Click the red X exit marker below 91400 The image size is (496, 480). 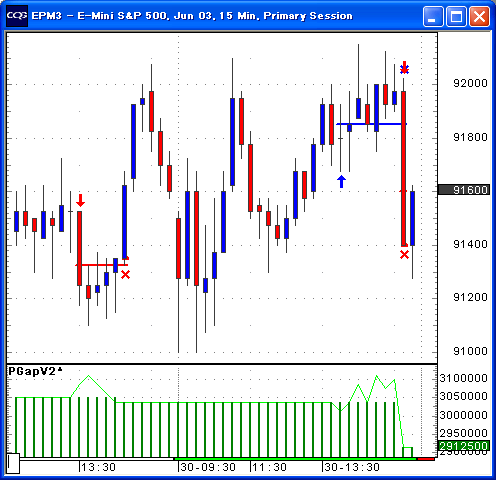click(x=404, y=255)
